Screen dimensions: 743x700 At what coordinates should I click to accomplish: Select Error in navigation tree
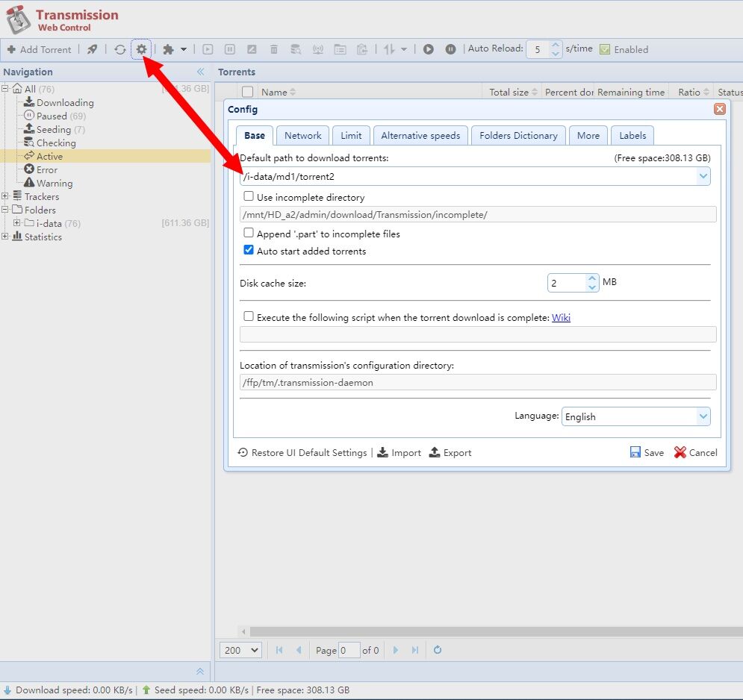point(41,169)
